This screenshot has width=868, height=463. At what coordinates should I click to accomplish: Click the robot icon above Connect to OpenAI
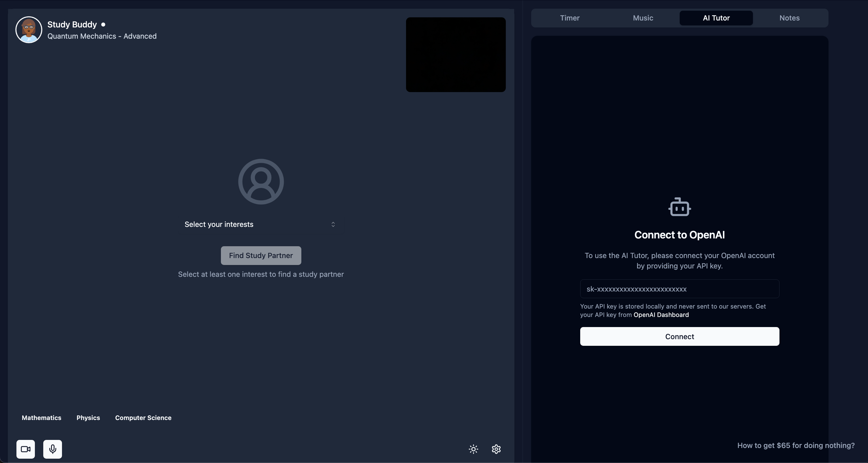coord(679,207)
